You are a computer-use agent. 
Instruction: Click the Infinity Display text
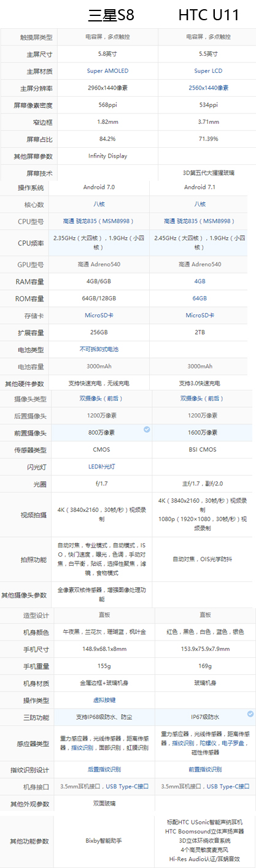coord(108,156)
